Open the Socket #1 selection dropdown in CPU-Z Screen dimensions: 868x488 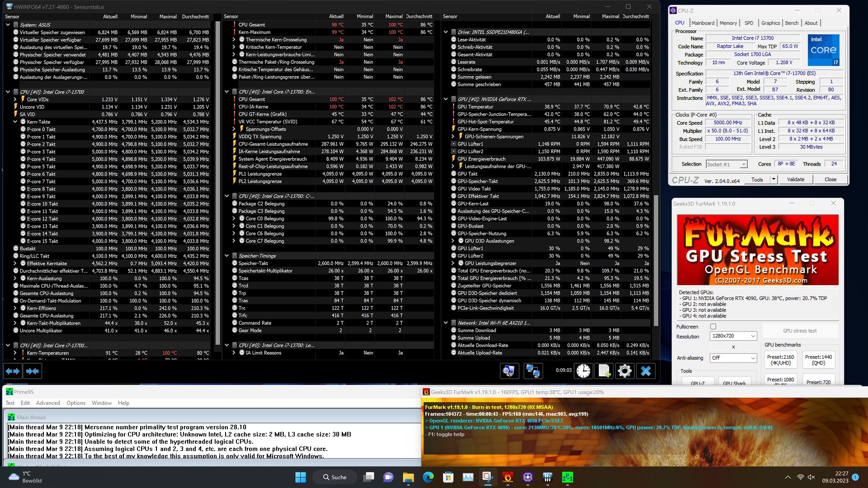[x=726, y=164]
